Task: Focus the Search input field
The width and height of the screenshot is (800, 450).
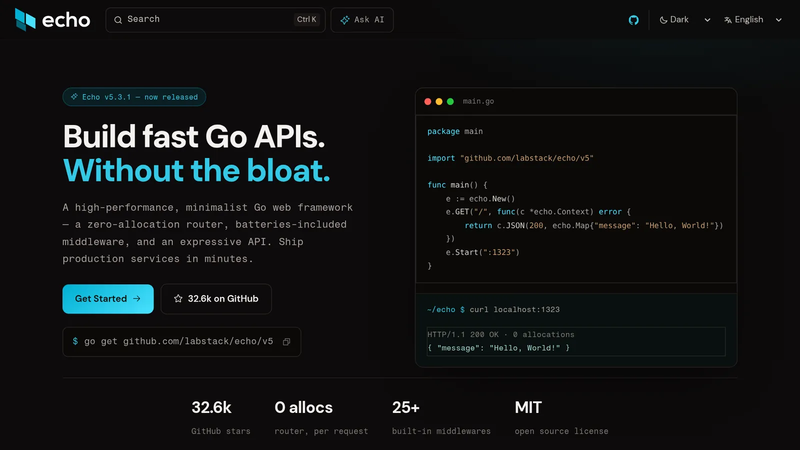Action: pyautogui.click(x=215, y=20)
